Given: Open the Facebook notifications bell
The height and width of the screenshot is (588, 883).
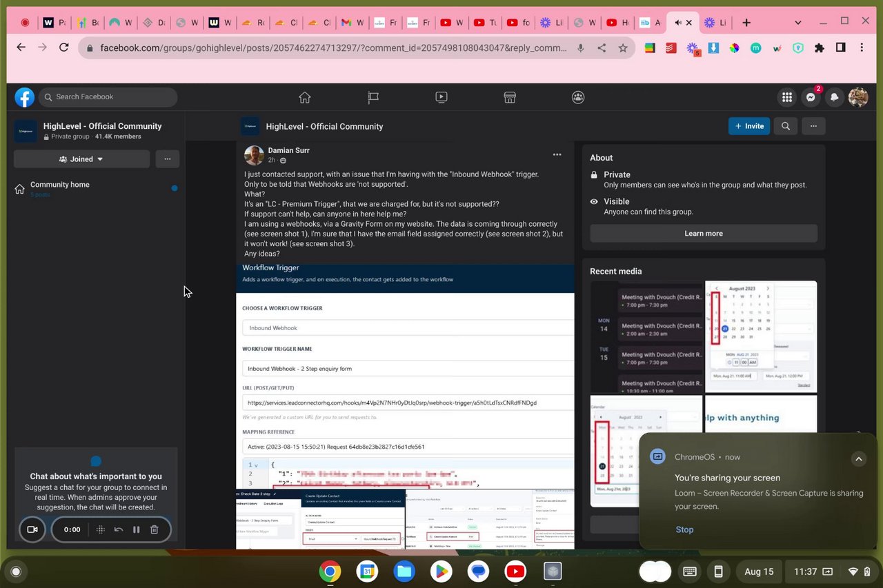Looking at the screenshot, I should (x=835, y=97).
